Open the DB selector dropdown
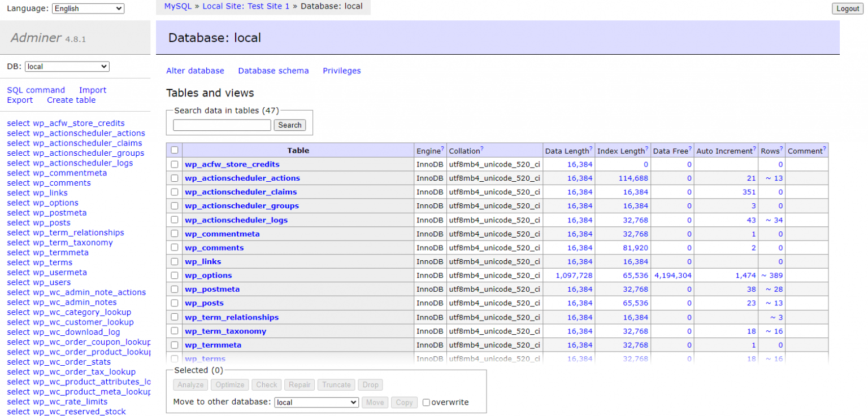This screenshot has width=868, height=416. pos(67,67)
